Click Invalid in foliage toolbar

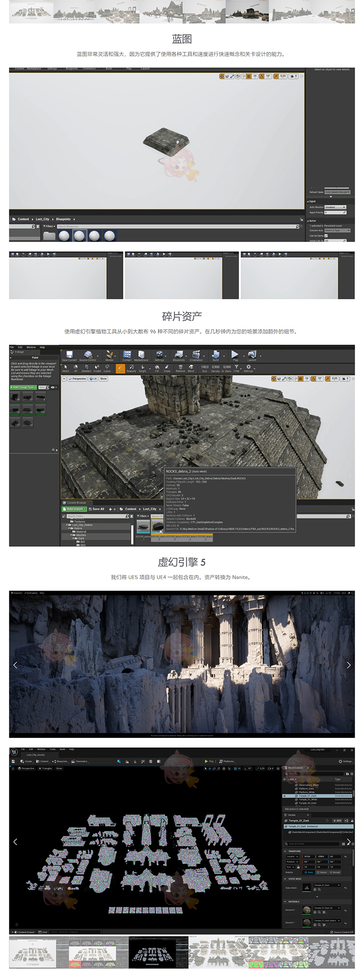click(x=98, y=368)
